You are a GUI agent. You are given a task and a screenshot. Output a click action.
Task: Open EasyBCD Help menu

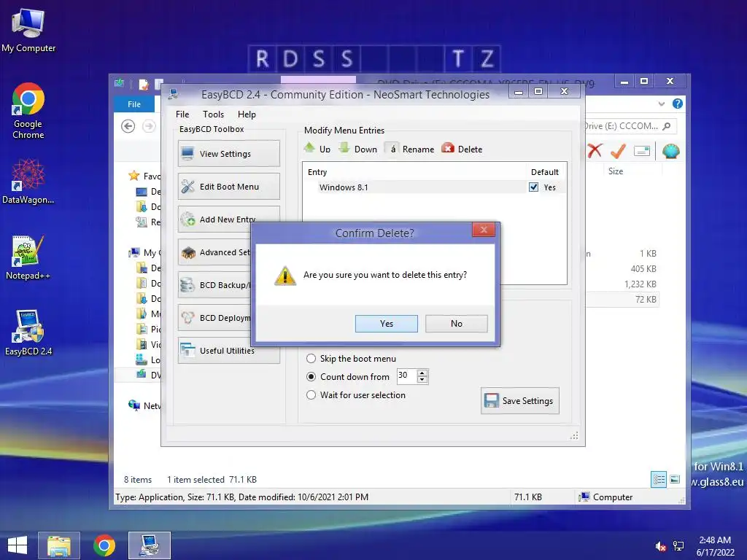[x=247, y=114]
